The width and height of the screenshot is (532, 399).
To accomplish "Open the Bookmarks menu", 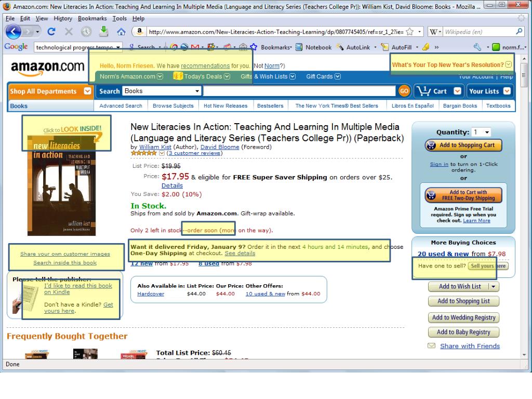I will pyautogui.click(x=92, y=18).
